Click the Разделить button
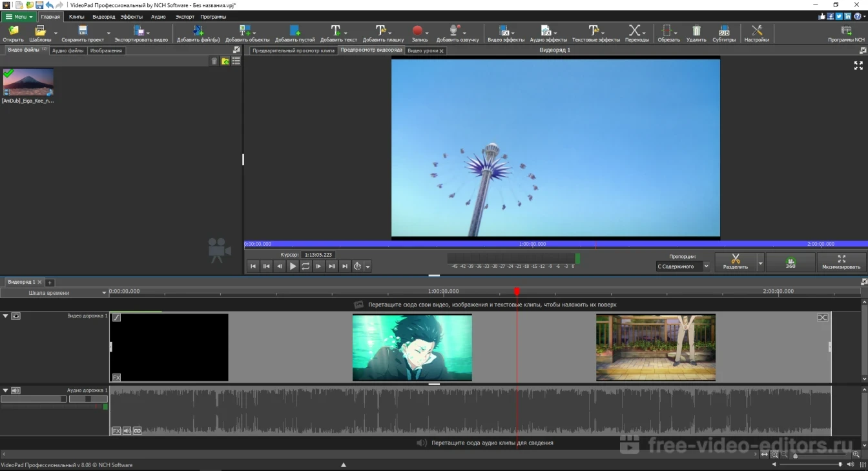 (x=735, y=262)
